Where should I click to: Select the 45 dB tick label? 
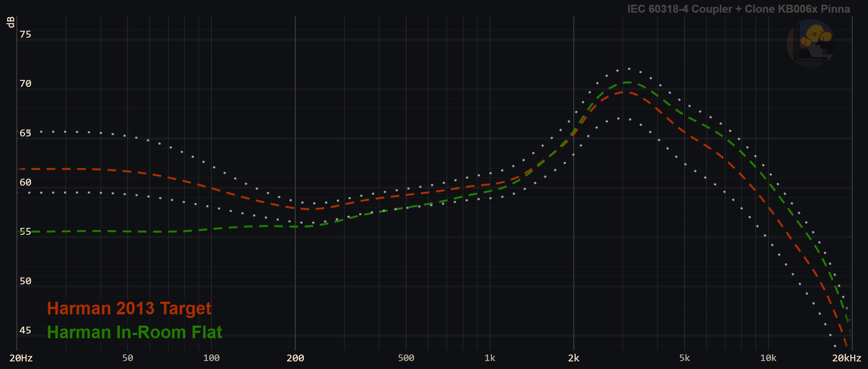click(x=25, y=330)
